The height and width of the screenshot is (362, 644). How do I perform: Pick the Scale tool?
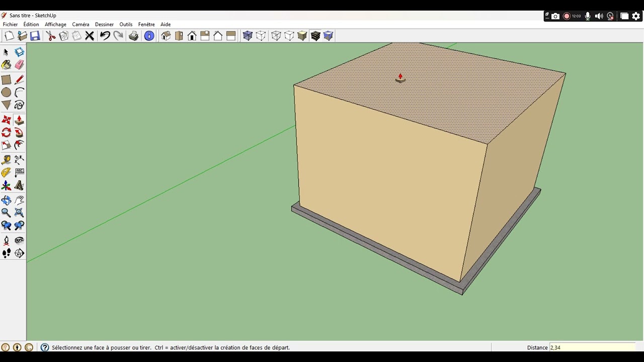6,145
